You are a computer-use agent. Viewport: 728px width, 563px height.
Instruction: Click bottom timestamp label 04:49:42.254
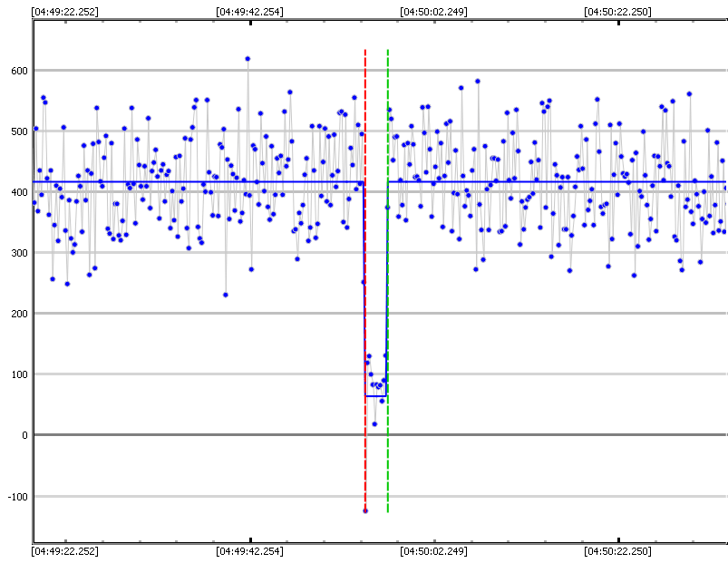tap(250, 551)
